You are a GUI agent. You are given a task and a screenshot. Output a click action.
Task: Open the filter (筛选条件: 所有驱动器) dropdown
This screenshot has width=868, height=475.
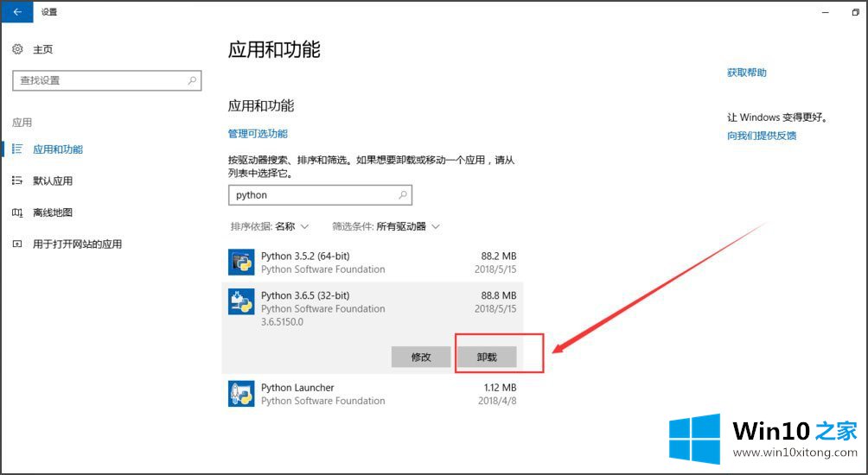386,226
